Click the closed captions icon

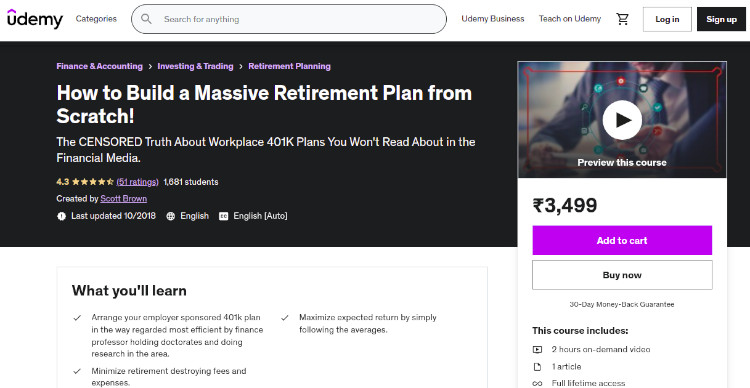tap(223, 216)
